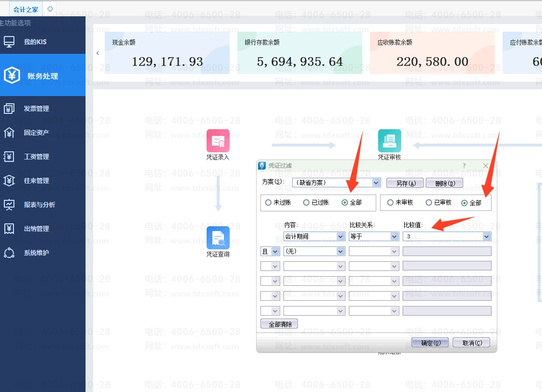
Task: Click the 我的KIS monitor icon in sidebar
Action: click(x=9, y=42)
